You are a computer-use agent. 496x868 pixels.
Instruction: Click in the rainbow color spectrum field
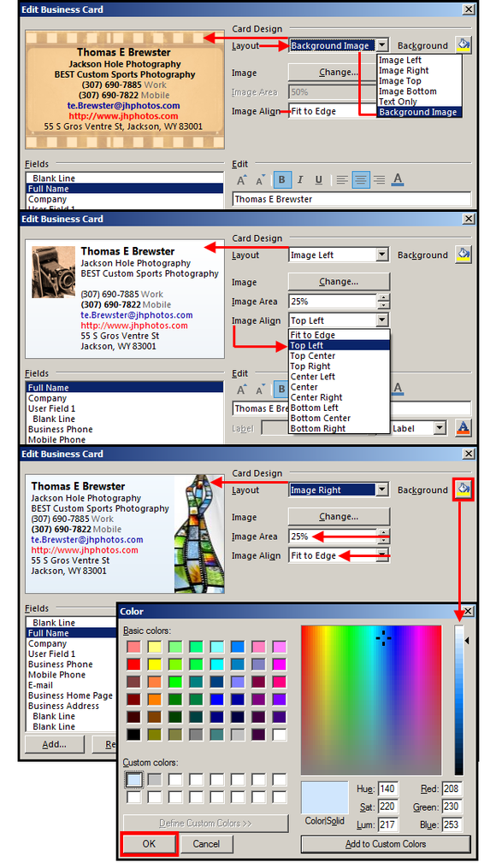coord(371,700)
